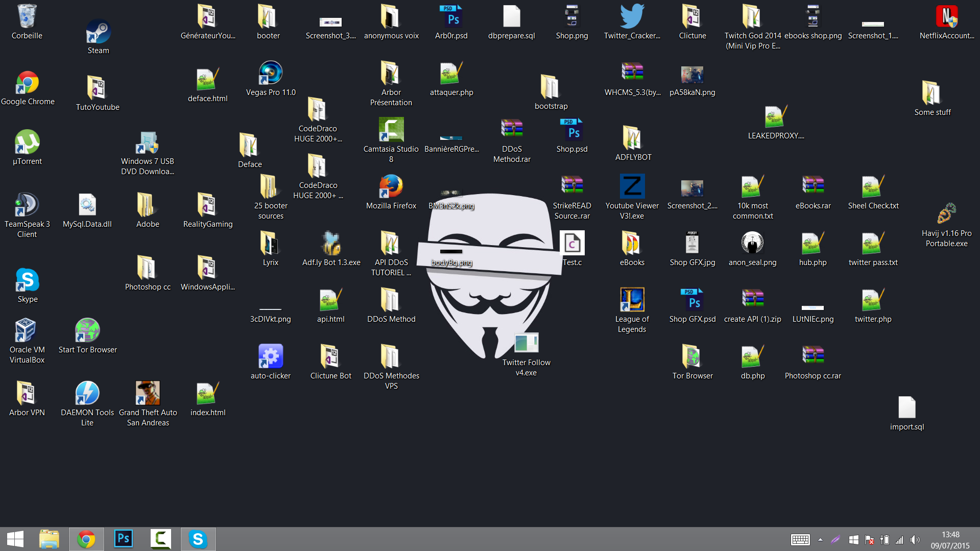980x551 pixels.
Task: Open the twitter pass.txt file
Action: pyautogui.click(x=873, y=249)
